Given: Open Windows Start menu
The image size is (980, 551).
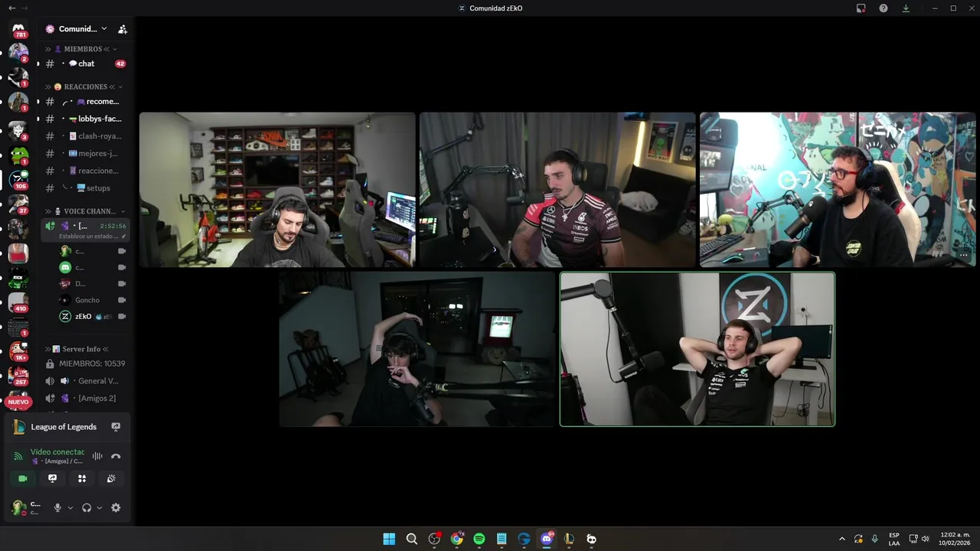Looking at the screenshot, I should coord(389,539).
